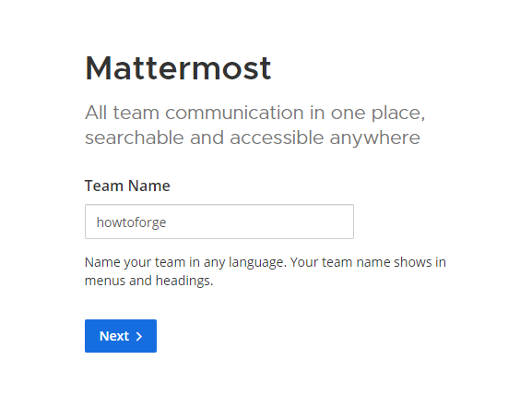Click the Team Name label
Image resolution: width=532 pixels, height=420 pixels.
[127, 186]
